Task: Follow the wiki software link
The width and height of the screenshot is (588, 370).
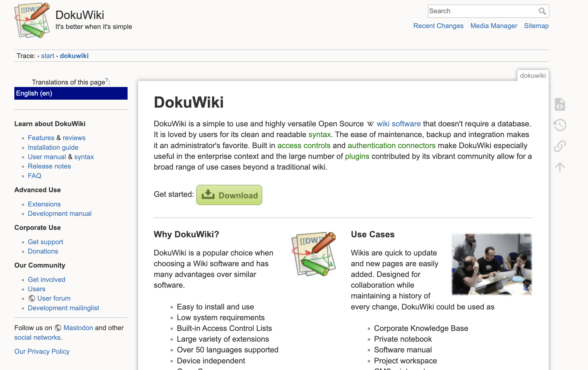Action: pos(399,124)
